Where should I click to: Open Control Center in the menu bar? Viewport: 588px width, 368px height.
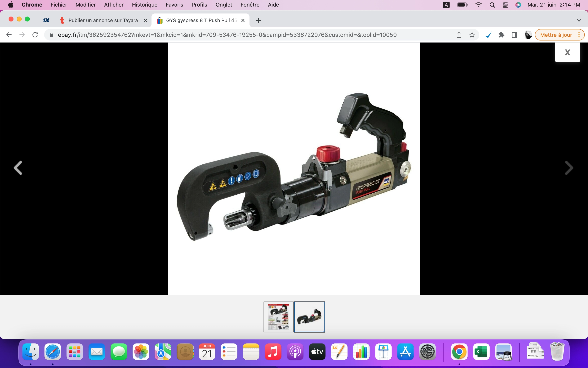[x=505, y=5]
